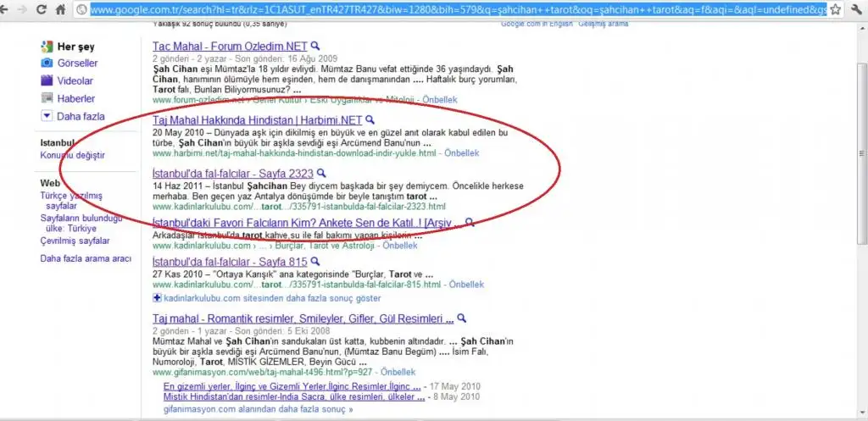Filter by Çevrilmiş sayfalar
This screenshot has width=868, height=421.
(75, 241)
